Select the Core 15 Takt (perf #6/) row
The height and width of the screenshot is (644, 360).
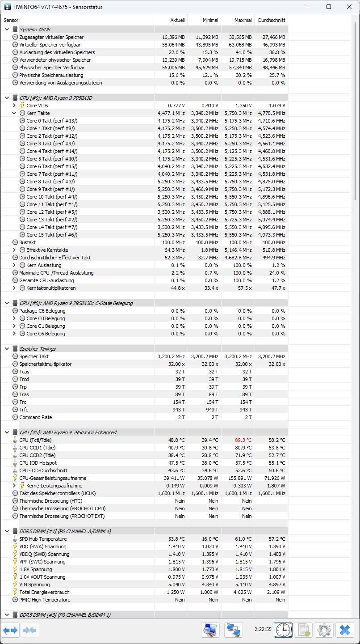click(145, 235)
